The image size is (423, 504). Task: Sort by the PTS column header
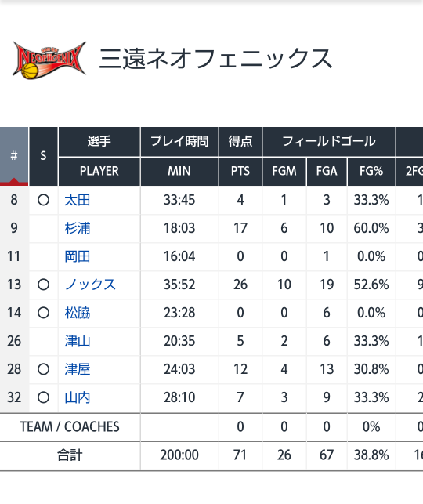(240, 172)
